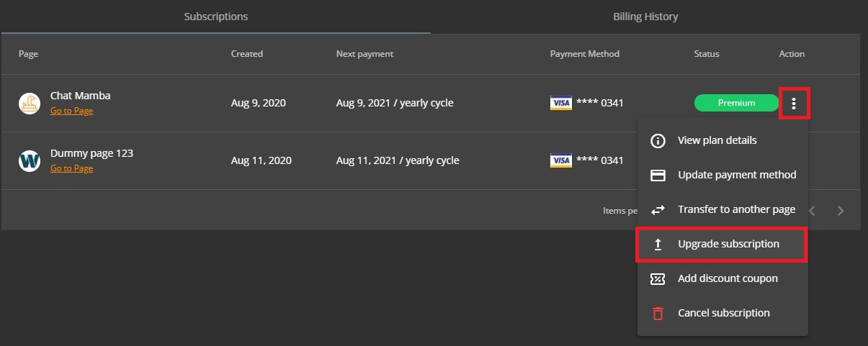
Task: Click the Dummy page 123 avatar icon
Action: click(x=30, y=161)
